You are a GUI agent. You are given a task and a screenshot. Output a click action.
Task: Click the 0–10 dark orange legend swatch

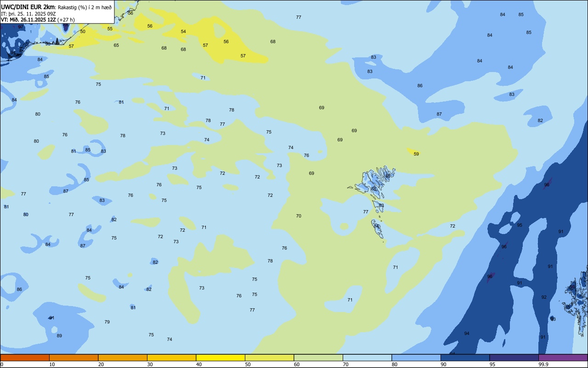tap(25, 357)
